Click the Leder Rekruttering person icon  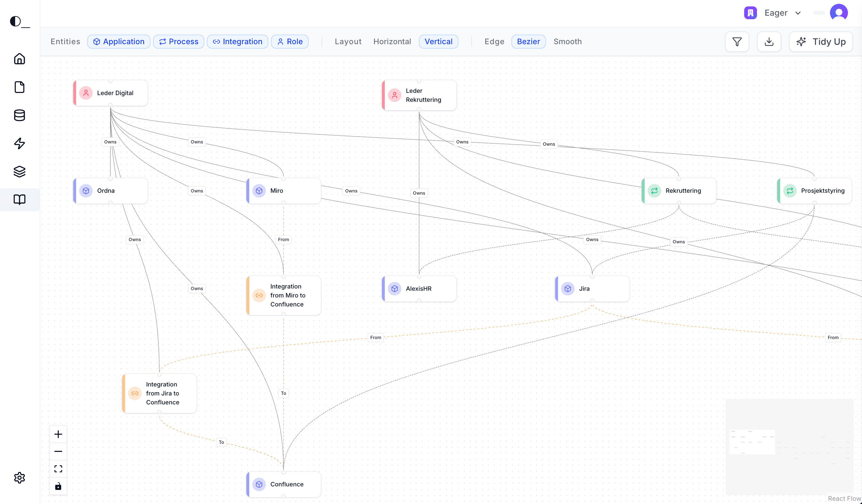[x=395, y=95]
